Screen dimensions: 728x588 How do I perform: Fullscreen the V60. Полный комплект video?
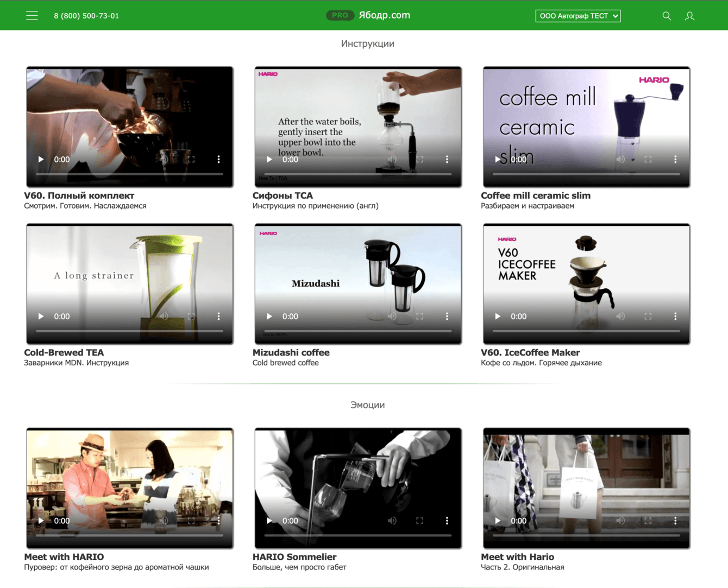[x=191, y=160]
